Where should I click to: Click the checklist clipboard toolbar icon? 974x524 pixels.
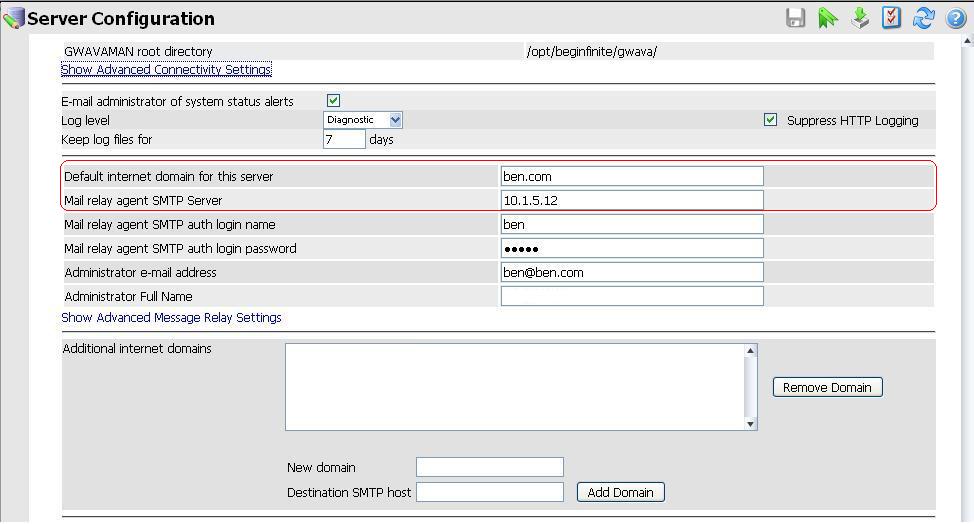[x=891, y=18]
